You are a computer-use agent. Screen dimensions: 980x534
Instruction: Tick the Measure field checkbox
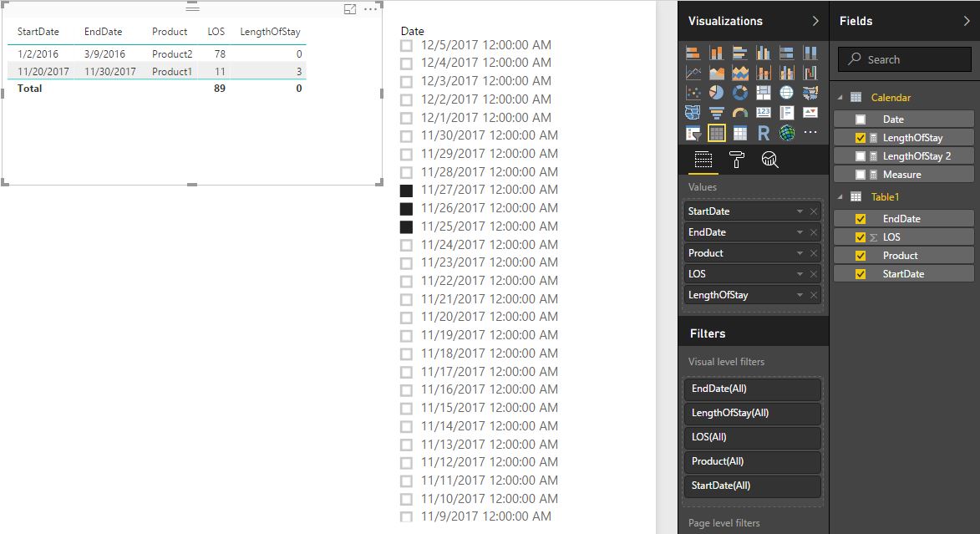tap(861, 175)
